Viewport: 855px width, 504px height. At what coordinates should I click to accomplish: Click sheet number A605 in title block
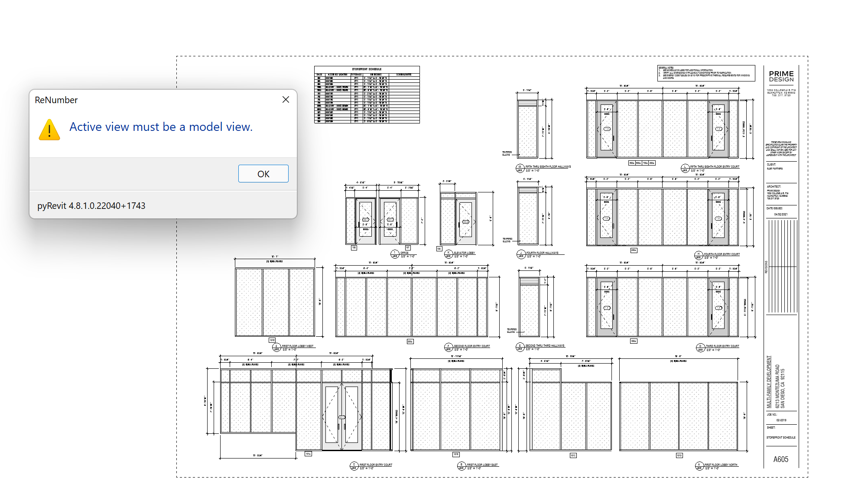780,459
